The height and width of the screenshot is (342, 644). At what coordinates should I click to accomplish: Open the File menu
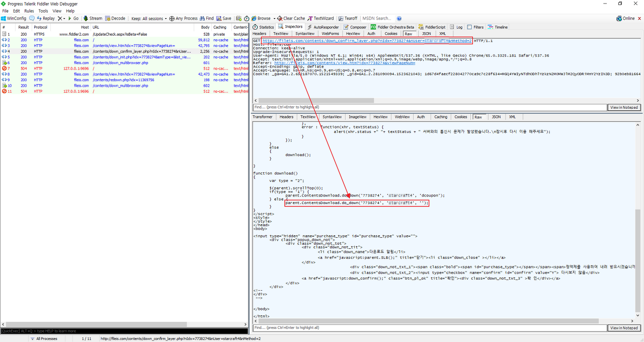click(6, 11)
